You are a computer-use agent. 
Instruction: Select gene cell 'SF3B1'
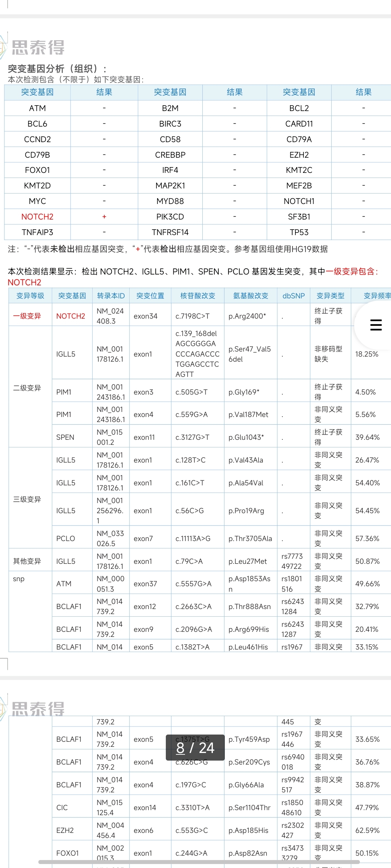click(x=299, y=217)
